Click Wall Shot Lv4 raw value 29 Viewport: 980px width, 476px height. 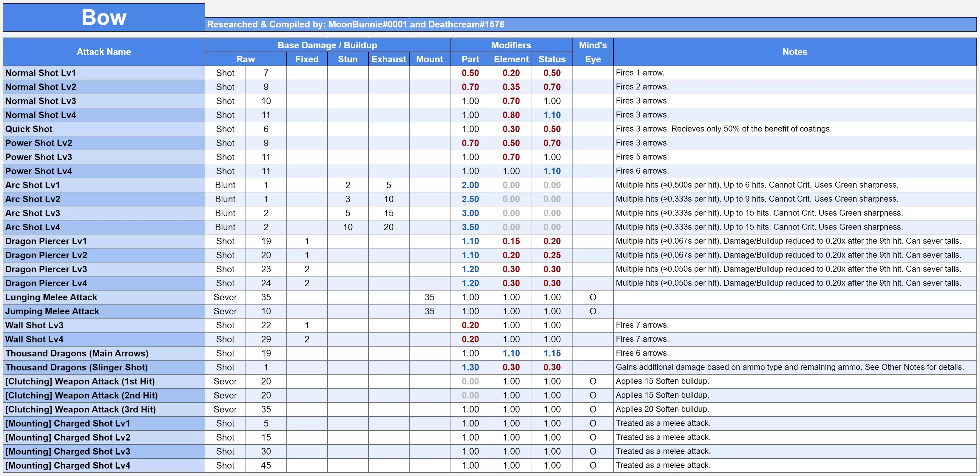266,339
